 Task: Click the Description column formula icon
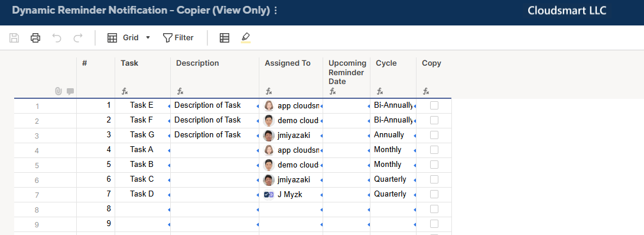[x=180, y=91]
